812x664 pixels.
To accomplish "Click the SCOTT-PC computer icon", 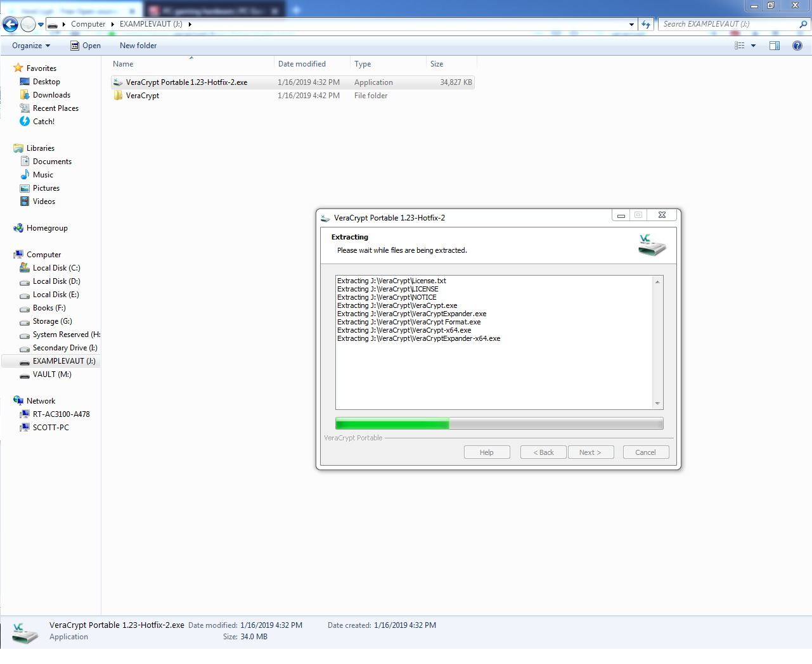I will (25, 428).
